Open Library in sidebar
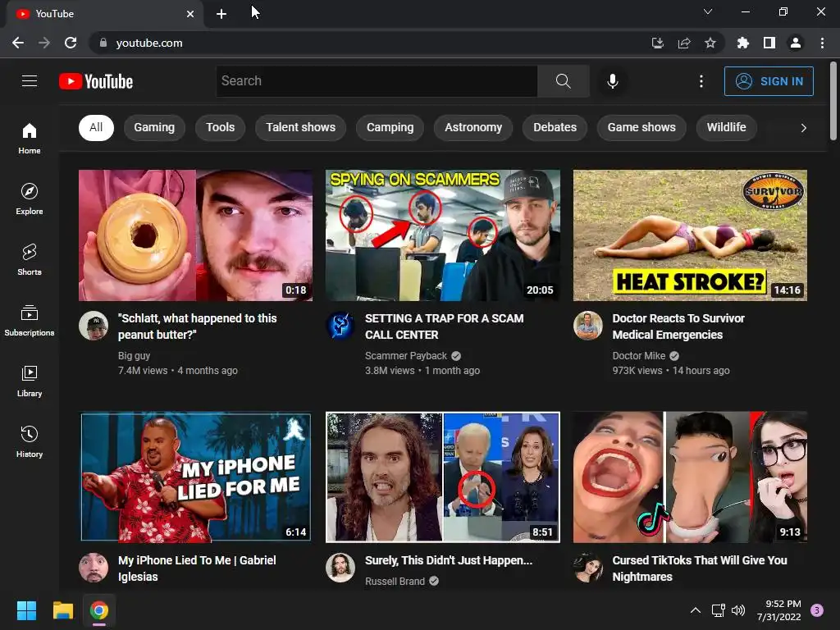The height and width of the screenshot is (630, 840). [x=30, y=381]
